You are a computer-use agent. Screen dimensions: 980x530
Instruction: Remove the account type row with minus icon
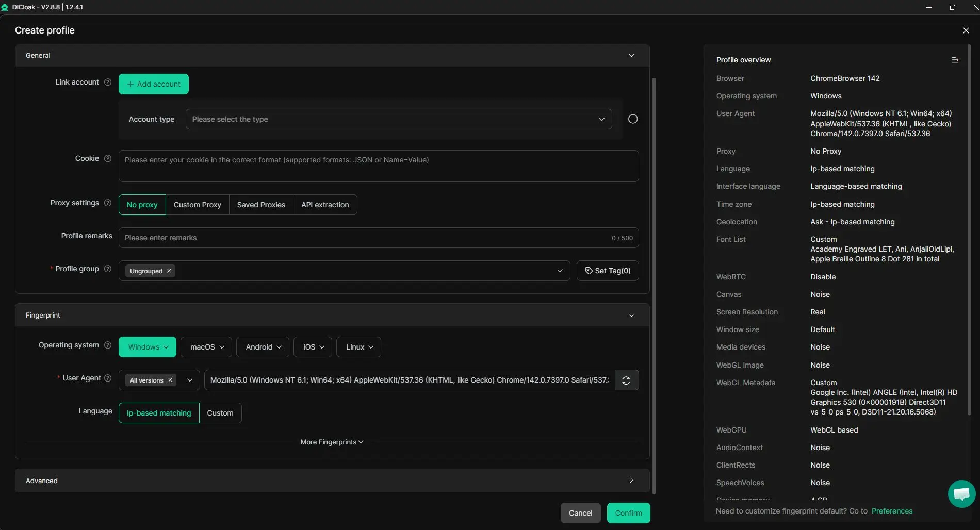(x=633, y=119)
